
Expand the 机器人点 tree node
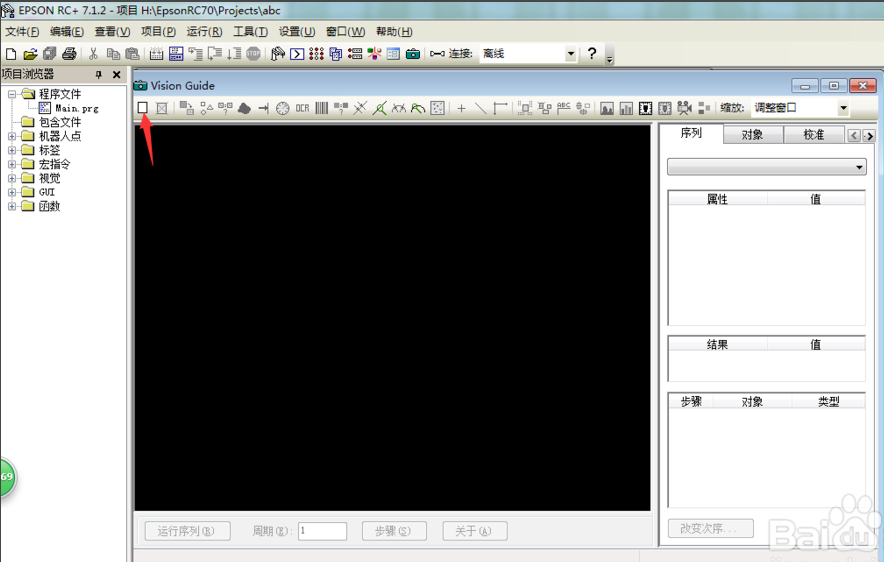click(12, 136)
